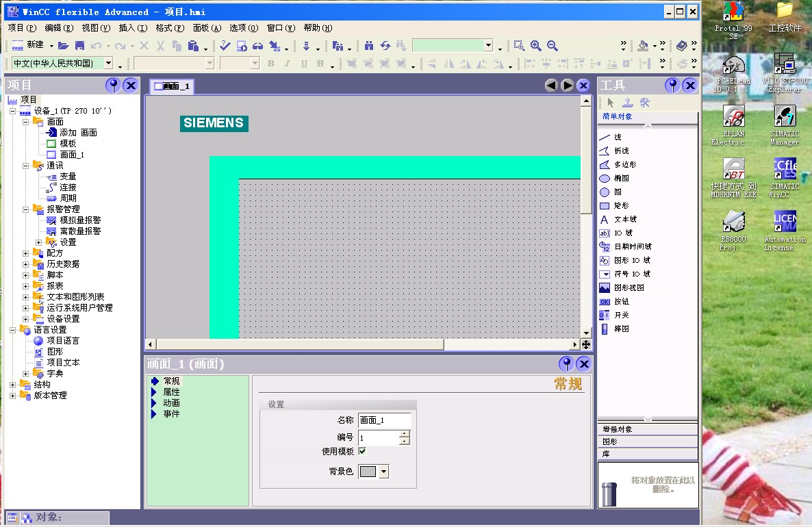Viewport: 812px width, 527px height.
Task: Switch to the 属性 properties category
Action: (x=171, y=392)
